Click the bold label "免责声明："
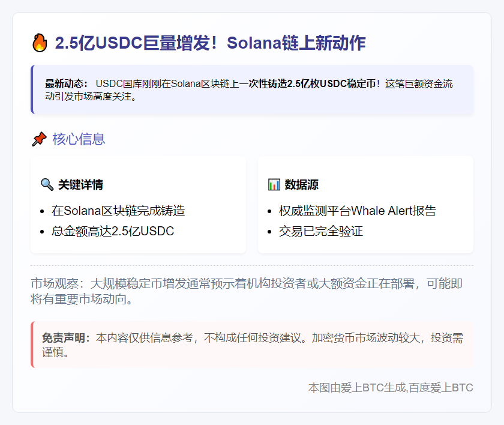Viewport: 504px width, 425px height. [66, 338]
